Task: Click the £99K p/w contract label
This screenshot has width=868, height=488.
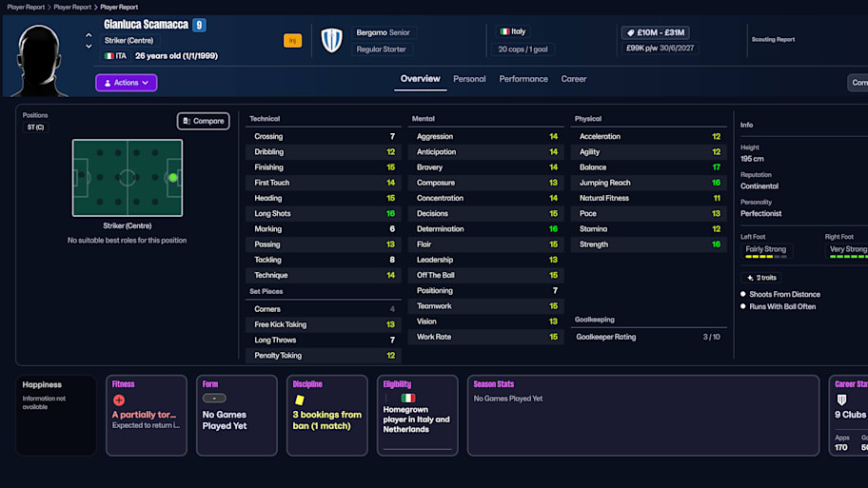Action: pos(660,49)
